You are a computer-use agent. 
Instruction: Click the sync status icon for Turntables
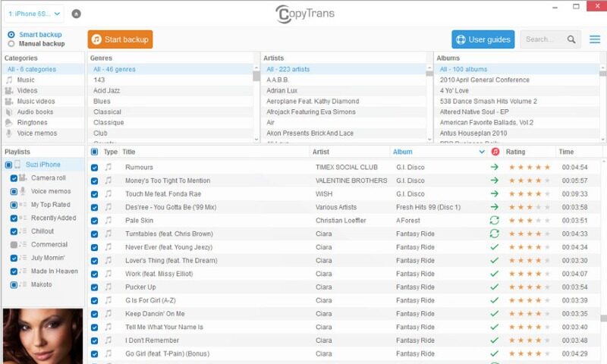495,234
